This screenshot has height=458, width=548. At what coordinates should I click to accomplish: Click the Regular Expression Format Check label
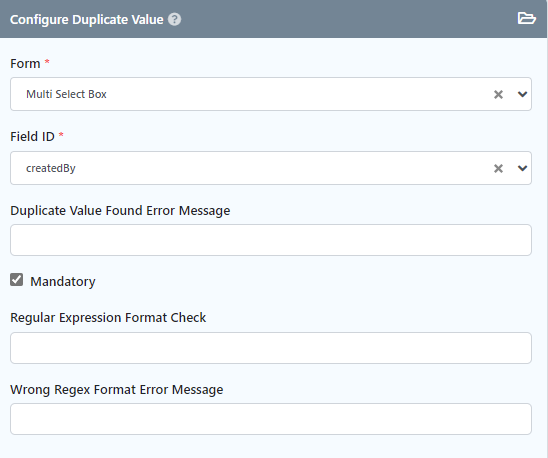(108, 318)
